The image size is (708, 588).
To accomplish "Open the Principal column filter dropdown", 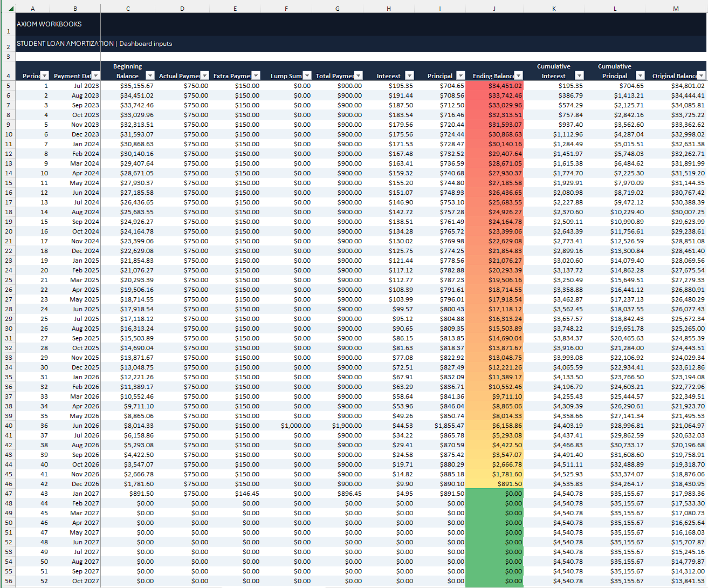I will pos(460,76).
